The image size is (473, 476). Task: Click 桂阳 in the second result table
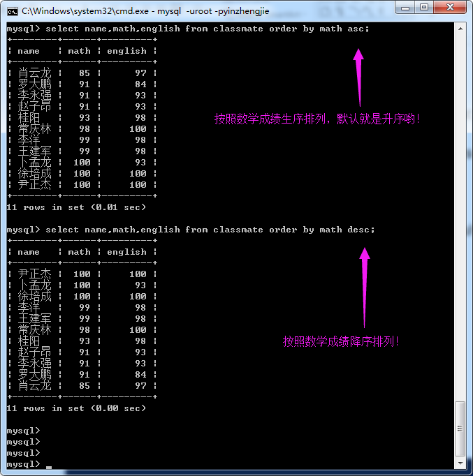coord(29,341)
